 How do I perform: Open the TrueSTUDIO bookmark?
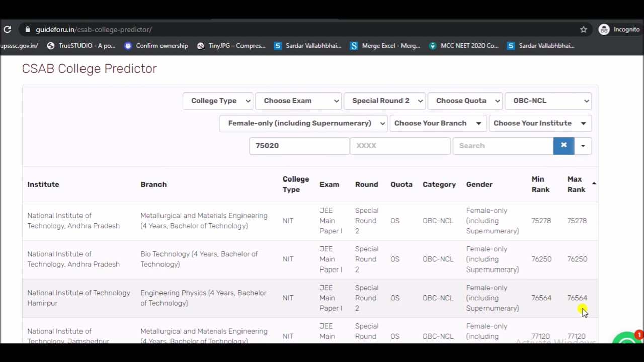[x=81, y=46]
